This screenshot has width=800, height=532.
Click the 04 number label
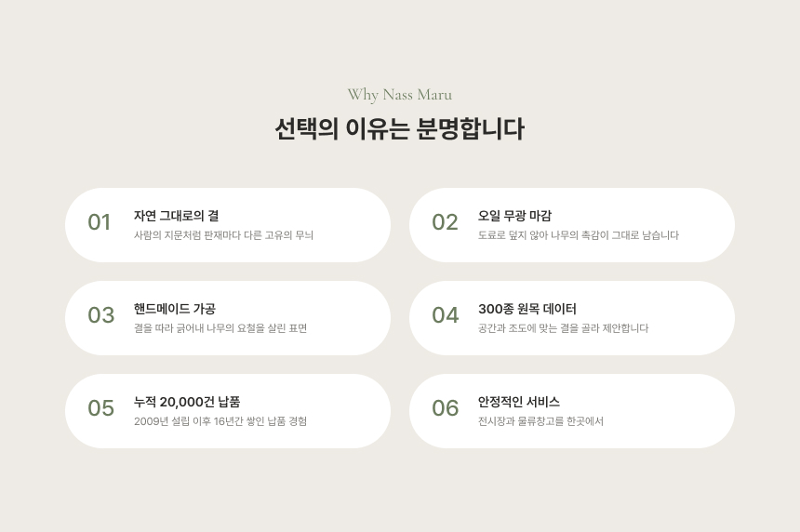click(446, 315)
